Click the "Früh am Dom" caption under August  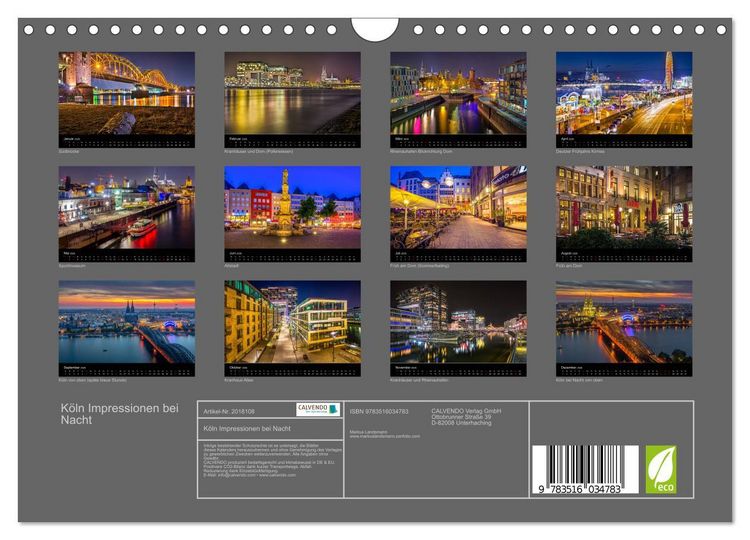tap(569, 265)
